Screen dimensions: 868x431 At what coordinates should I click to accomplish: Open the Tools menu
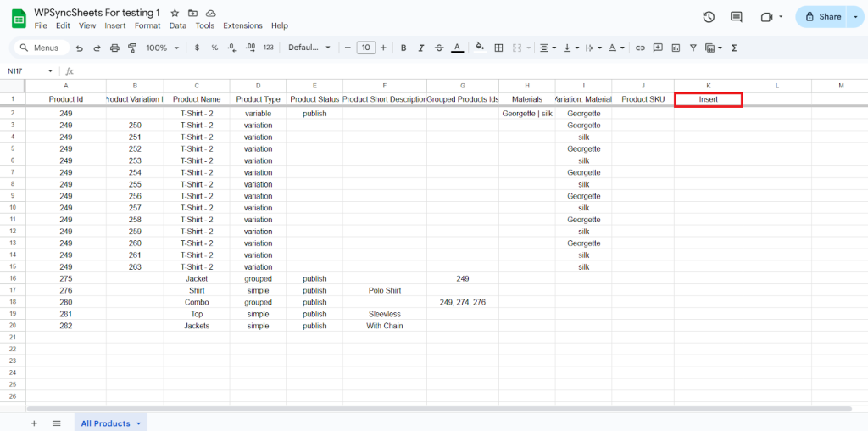(205, 25)
